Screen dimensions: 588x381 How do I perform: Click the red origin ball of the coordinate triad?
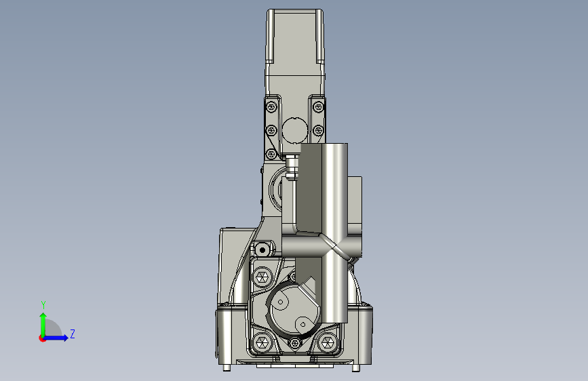click(x=41, y=338)
